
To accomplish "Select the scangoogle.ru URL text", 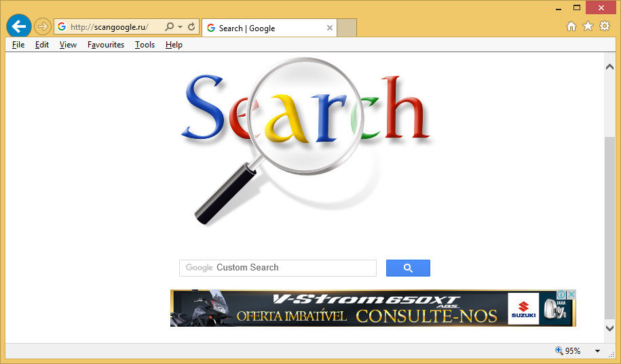I will pyautogui.click(x=110, y=27).
